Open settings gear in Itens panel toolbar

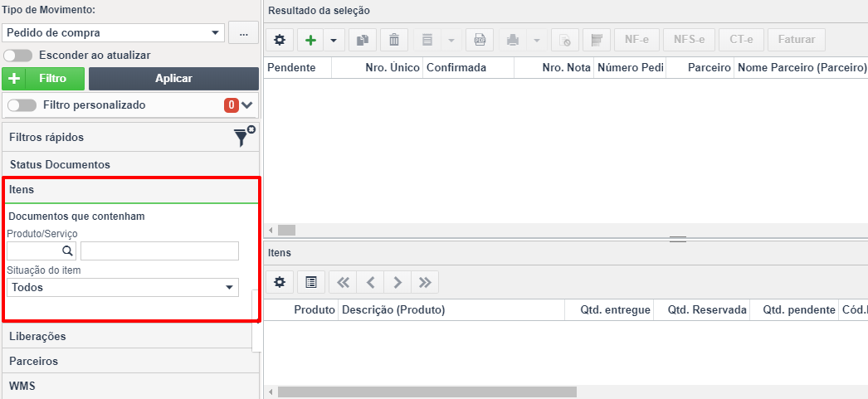pyautogui.click(x=280, y=282)
